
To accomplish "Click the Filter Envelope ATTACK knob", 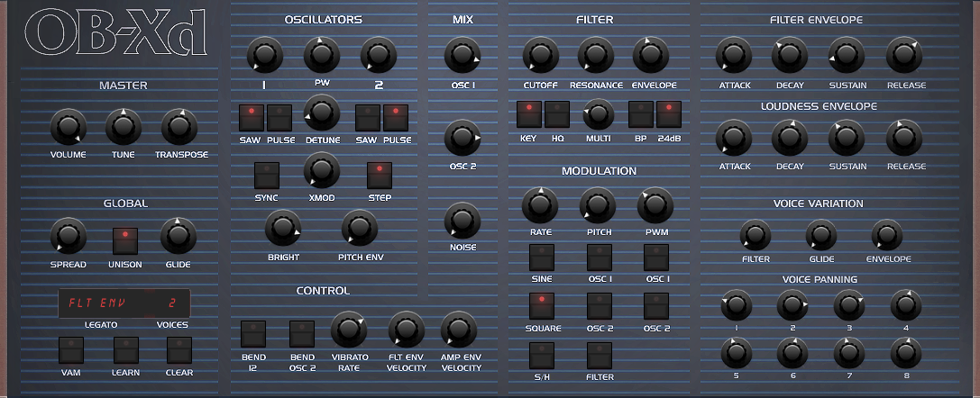I will point(734,55).
